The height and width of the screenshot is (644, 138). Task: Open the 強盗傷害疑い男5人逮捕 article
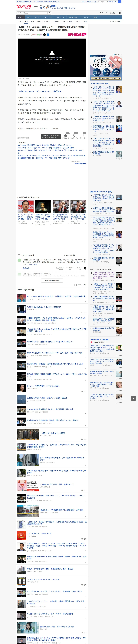coord(47,398)
